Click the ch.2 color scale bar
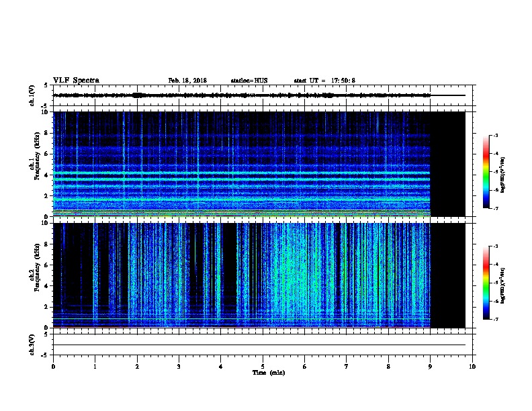This screenshot has height=411, width=532. coord(486,283)
